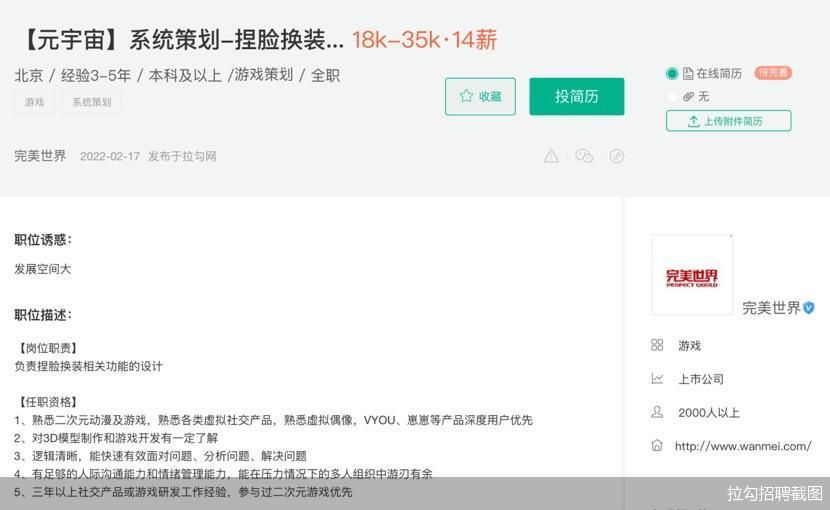Click the report warning triangle icon
The height and width of the screenshot is (510, 830).
(x=551, y=156)
